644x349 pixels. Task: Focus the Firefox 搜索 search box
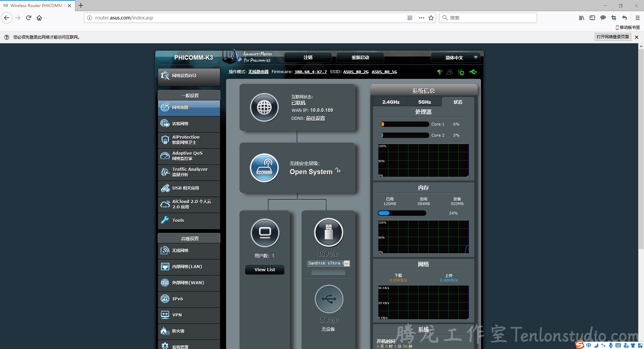pyautogui.click(x=488, y=18)
